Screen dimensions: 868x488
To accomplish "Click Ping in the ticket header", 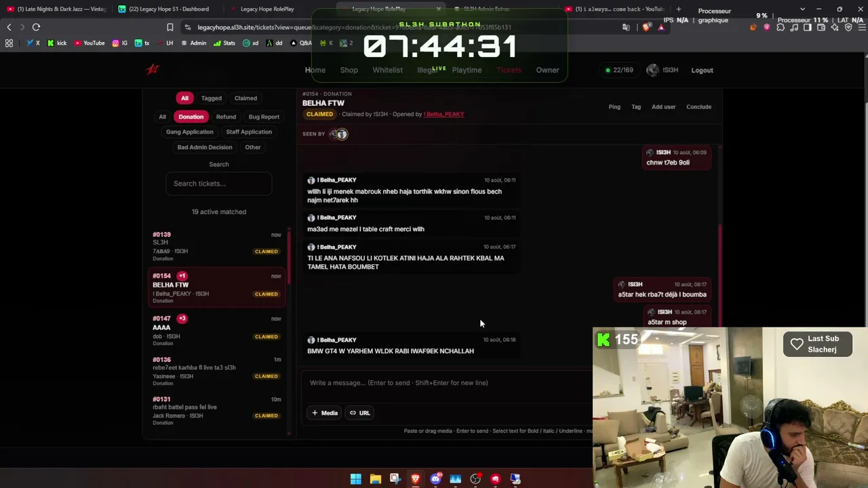I will 614,106.
